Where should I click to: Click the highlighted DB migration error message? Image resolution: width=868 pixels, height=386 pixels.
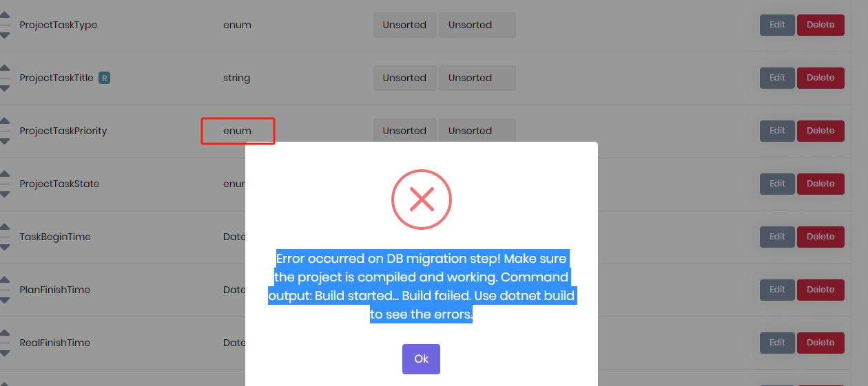pyautogui.click(x=421, y=287)
